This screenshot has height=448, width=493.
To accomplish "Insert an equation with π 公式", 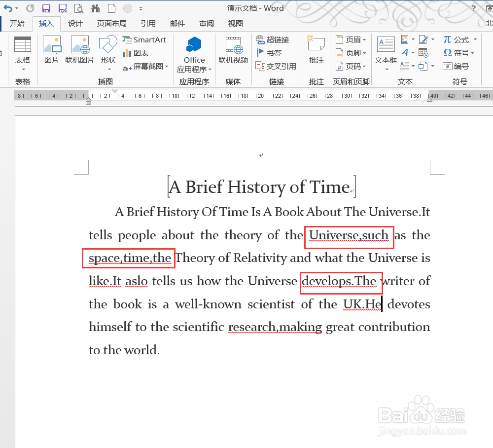I will [456, 39].
